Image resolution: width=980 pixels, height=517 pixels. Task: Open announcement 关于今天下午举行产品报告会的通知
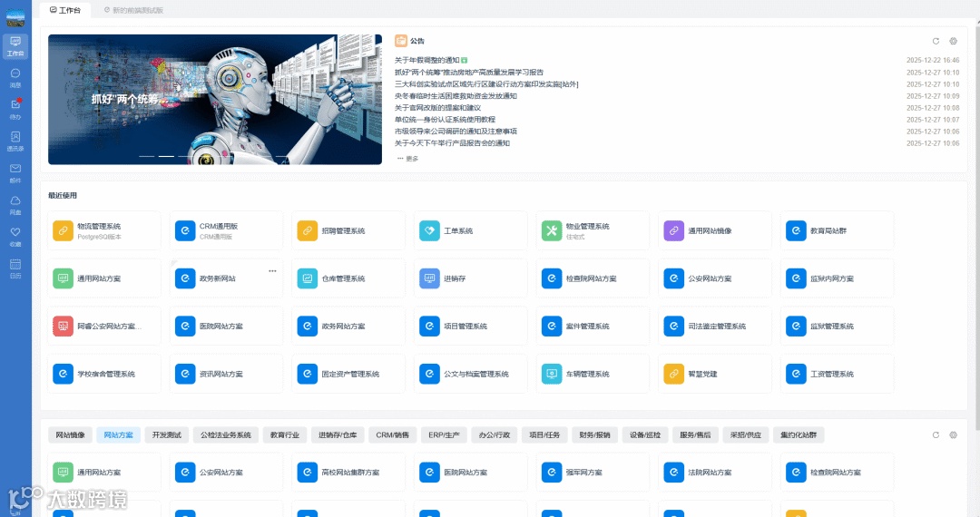[x=452, y=143]
